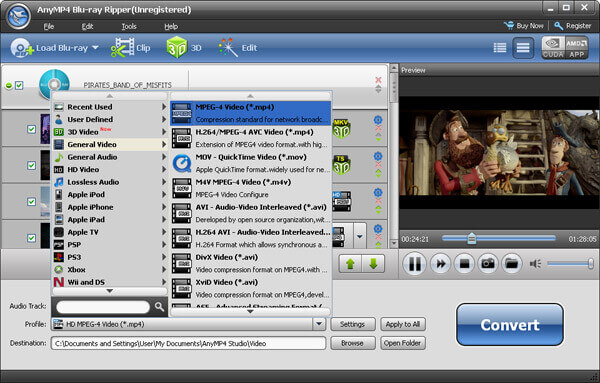The width and height of the screenshot is (600, 383).
Task: Choose Wii and DS category
Action: click(110, 282)
